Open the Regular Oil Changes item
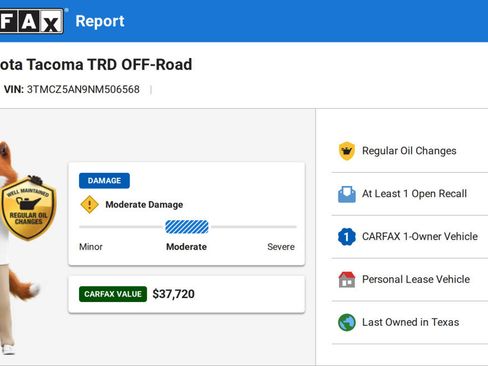Screen dimensions: 488x366 410,151
